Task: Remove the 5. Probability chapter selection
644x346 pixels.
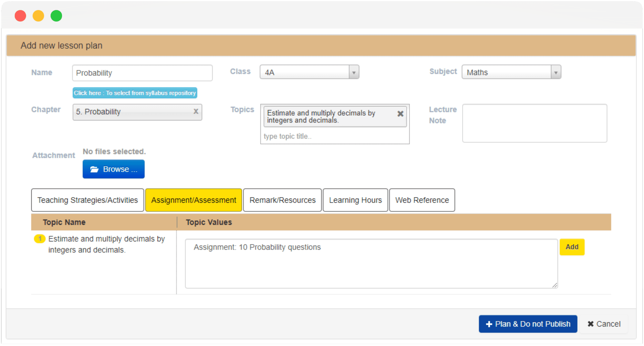Action: tap(196, 111)
